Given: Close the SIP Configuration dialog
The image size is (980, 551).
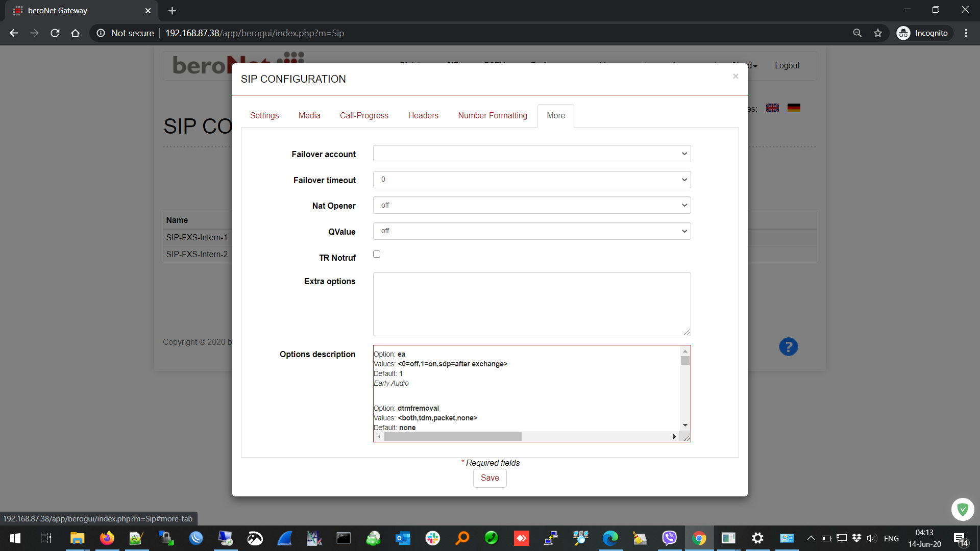Looking at the screenshot, I should [736, 77].
